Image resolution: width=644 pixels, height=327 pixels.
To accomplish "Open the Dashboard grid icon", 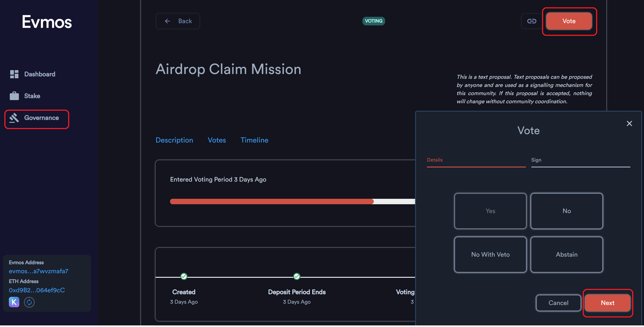I will (x=14, y=74).
